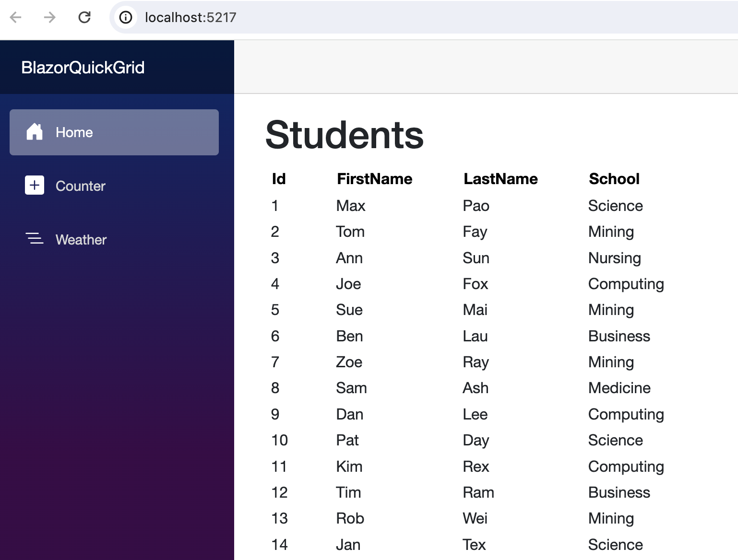
Task: Click the Id cell 14
Action: coord(279,545)
